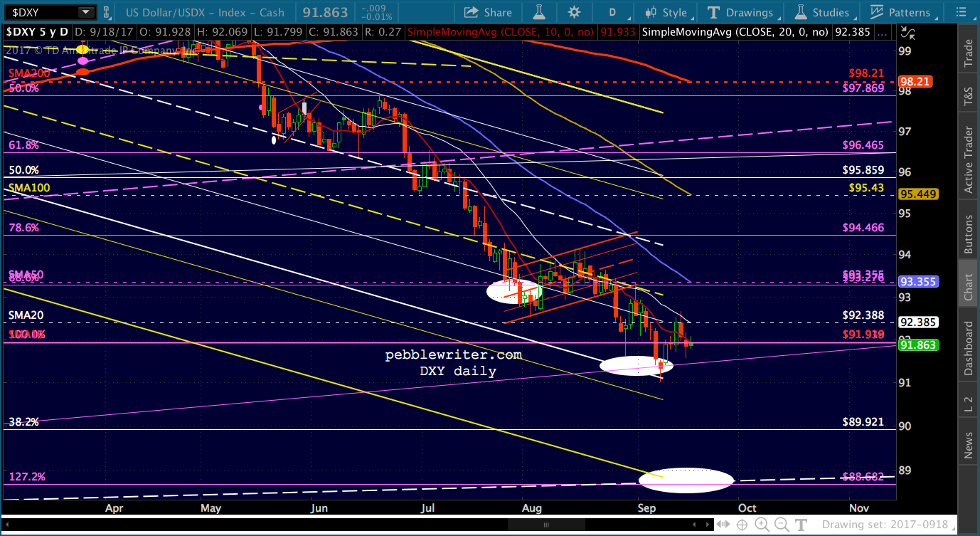Click the text tool T icon
Image resolution: width=980 pixels, height=536 pixels.
[x=801, y=525]
